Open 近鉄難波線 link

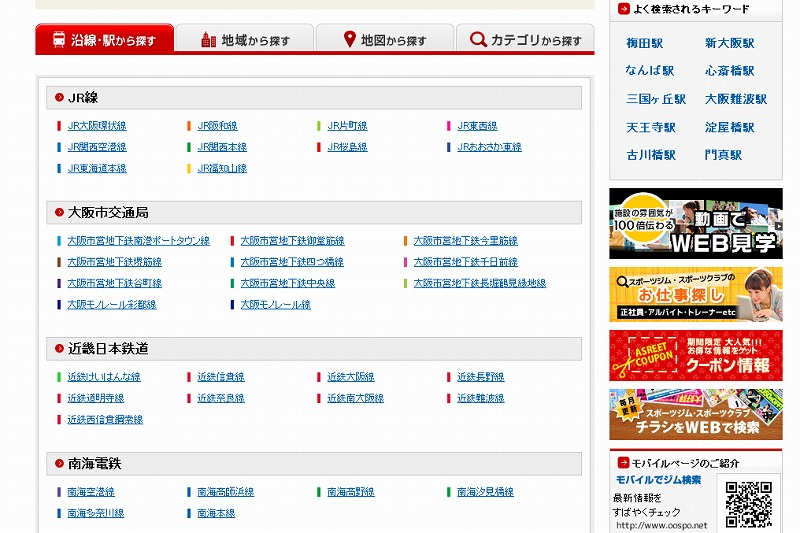click(x=481, y=398)
